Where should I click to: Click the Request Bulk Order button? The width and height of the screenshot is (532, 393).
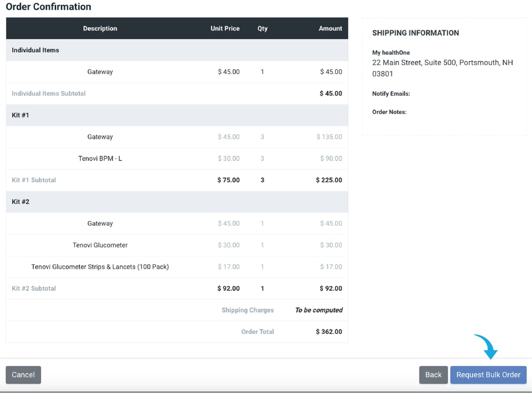(488, 374)
